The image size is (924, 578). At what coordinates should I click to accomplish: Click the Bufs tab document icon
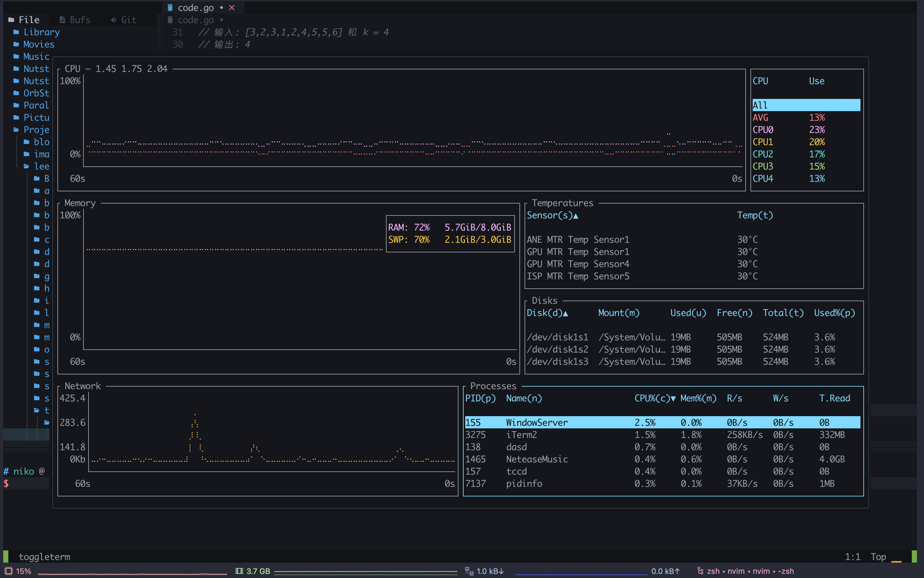[x=62, y=20]
